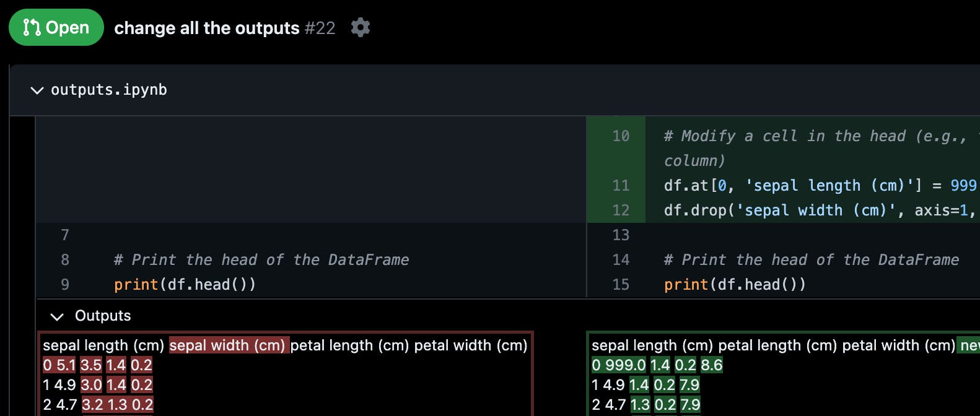Click the removed value 5.1 in old output

tap(66, 365)
